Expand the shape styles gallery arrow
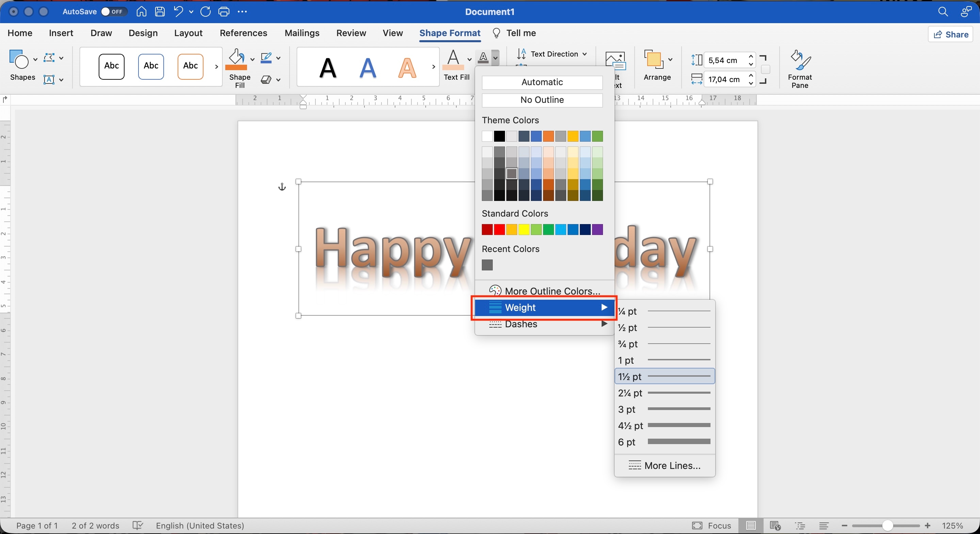The width and height of the screenshot is (980, 534). point(216,67)
